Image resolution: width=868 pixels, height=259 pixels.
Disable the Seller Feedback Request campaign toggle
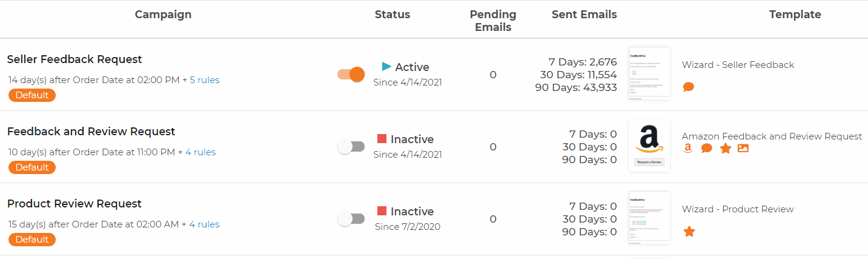(x=351, y=75)
